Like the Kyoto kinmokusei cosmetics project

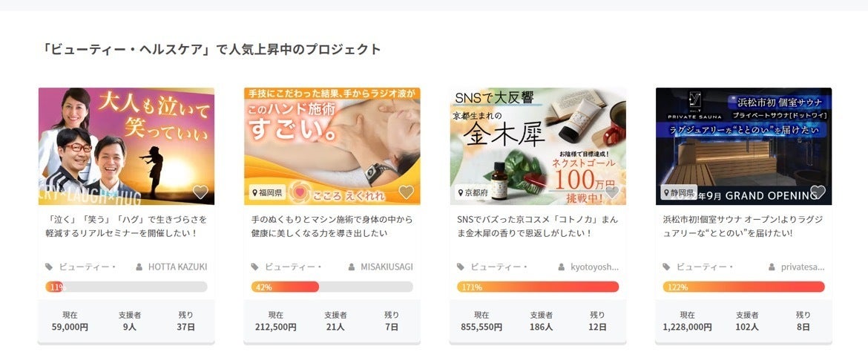612,192
